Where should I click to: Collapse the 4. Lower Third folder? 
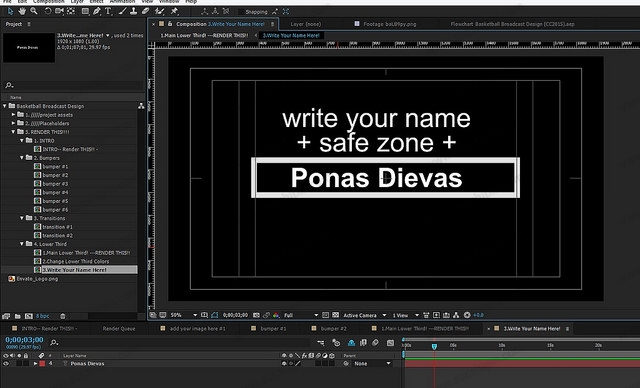pos(22,244)
